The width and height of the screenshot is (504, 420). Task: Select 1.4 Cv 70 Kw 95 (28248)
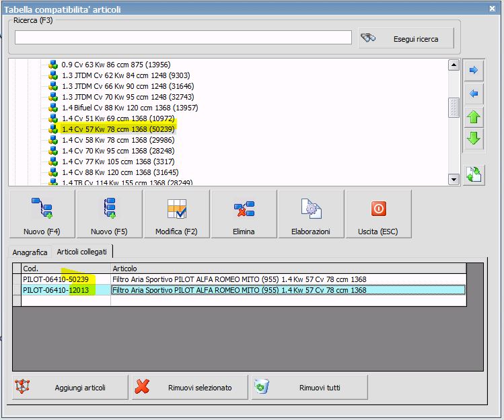tap(118, 151)
